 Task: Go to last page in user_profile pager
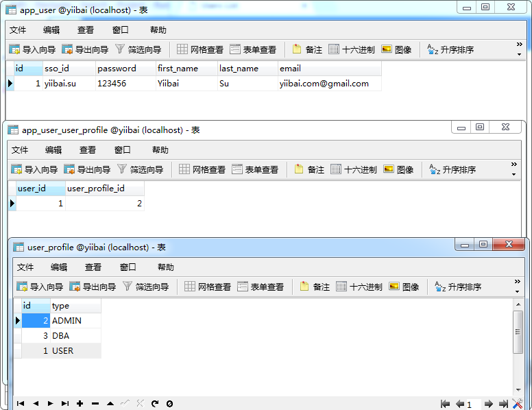pos(503,404)
